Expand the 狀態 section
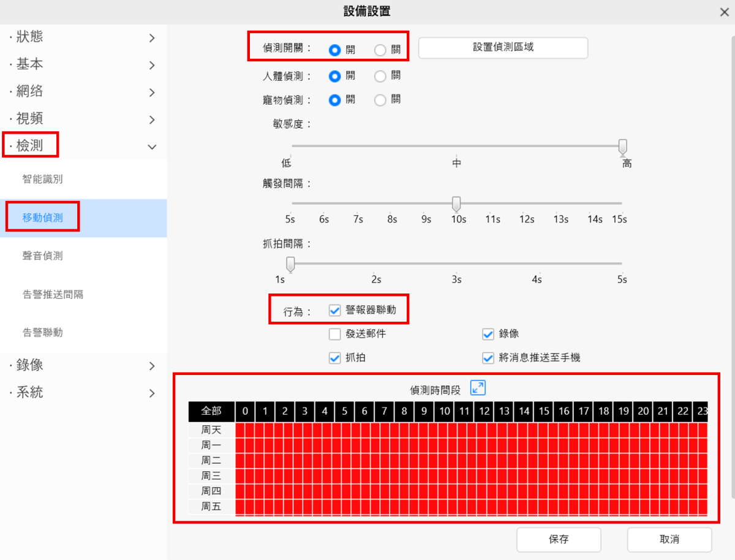Screen dimensions: 735x560 pyautogui.click(x=83, y=37)
